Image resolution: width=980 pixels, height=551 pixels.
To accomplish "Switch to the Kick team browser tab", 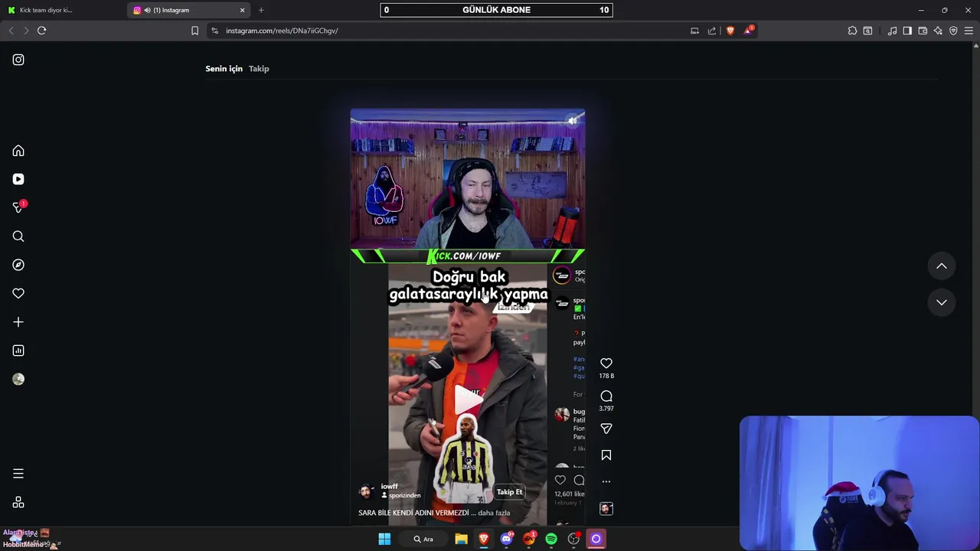I will (x=63, y=10).
